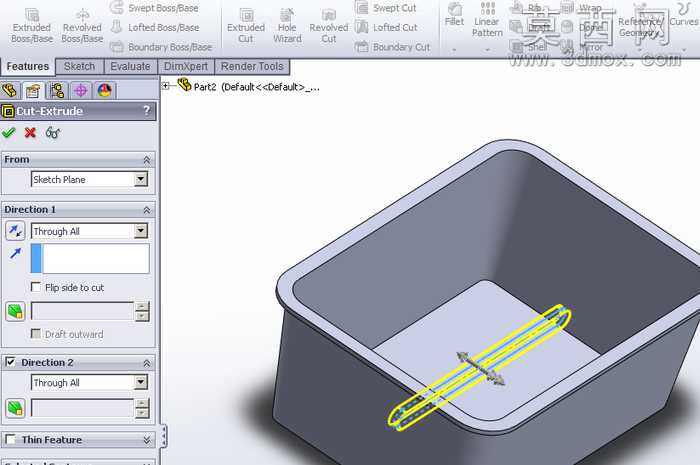Select the Revolved Boss/Base tool

pos(82,26)
